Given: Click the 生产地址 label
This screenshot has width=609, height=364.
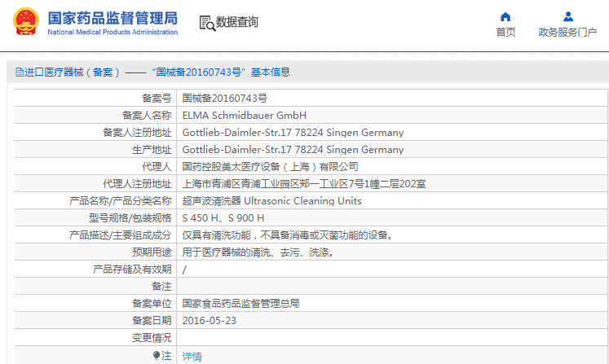Looking at the screenshot, I should (x=152, y=149).
